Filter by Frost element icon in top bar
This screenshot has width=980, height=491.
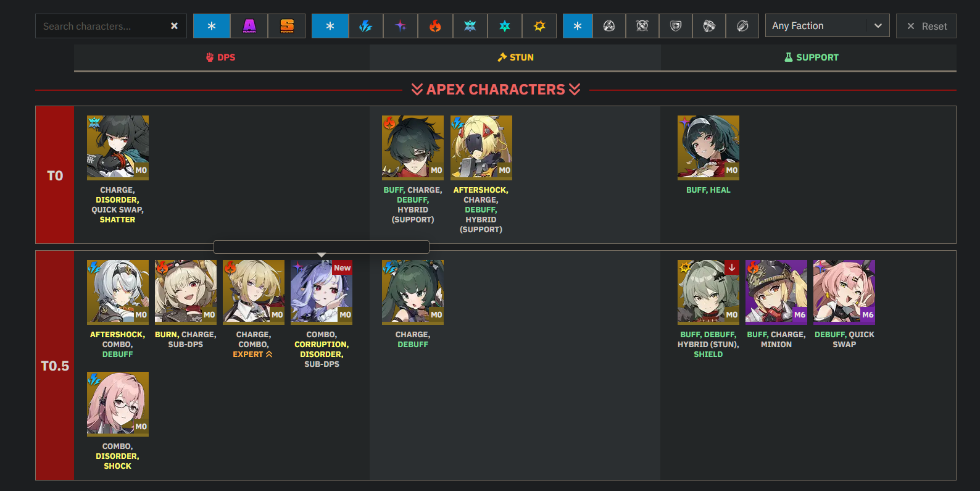[x=470, y=26]
